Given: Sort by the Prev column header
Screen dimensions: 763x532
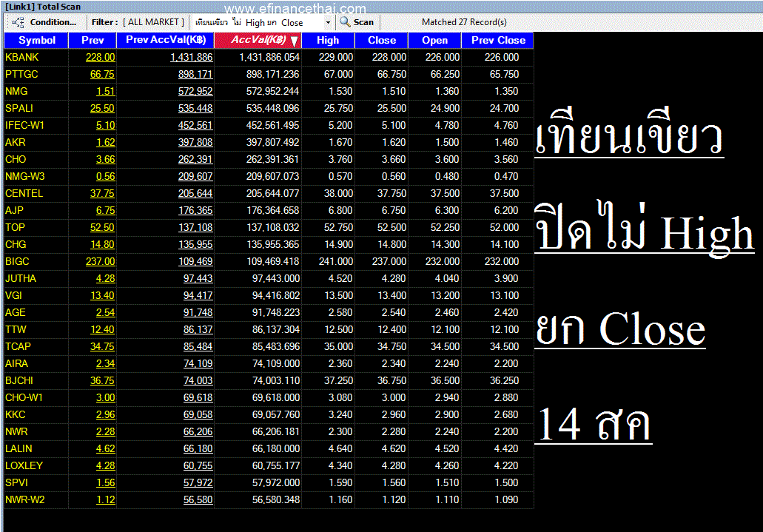Looking at the screenshot, I should (x=93, y=41).
